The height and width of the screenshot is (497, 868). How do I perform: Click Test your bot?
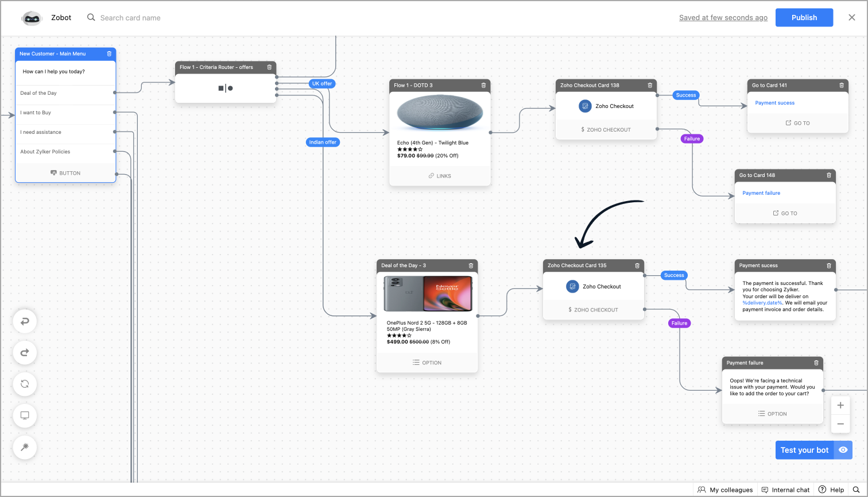pyautogui.click(x=805, y=450)
